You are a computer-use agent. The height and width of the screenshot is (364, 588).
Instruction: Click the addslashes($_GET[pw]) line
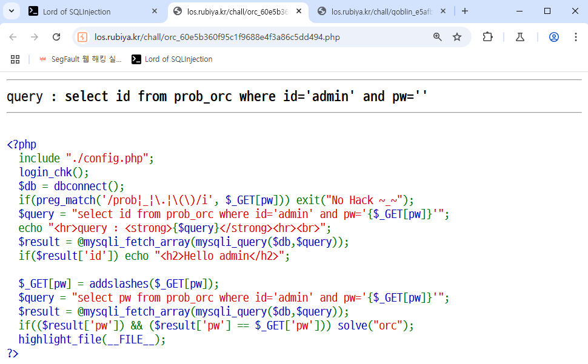coord(119,283)
